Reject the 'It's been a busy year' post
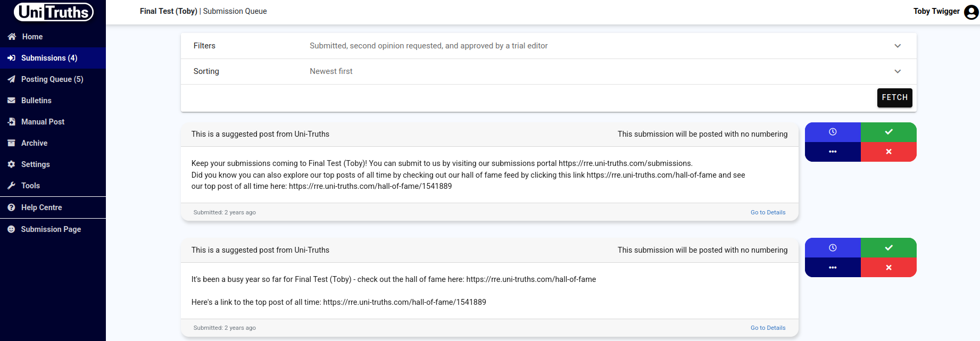Viewport: 980px width, 341px height. point(888,268)
